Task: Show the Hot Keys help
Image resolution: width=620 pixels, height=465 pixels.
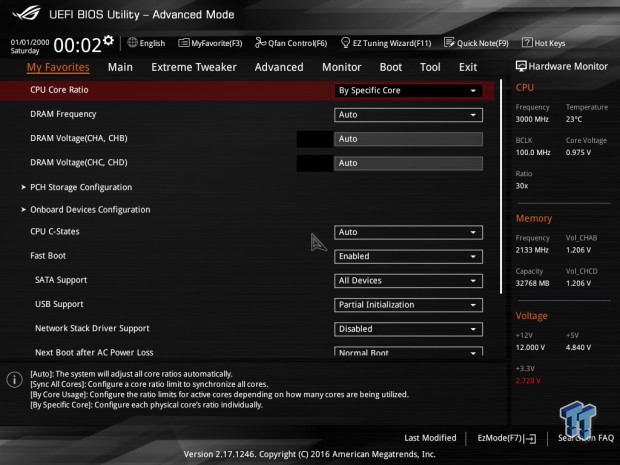Action: pos(543,43)
